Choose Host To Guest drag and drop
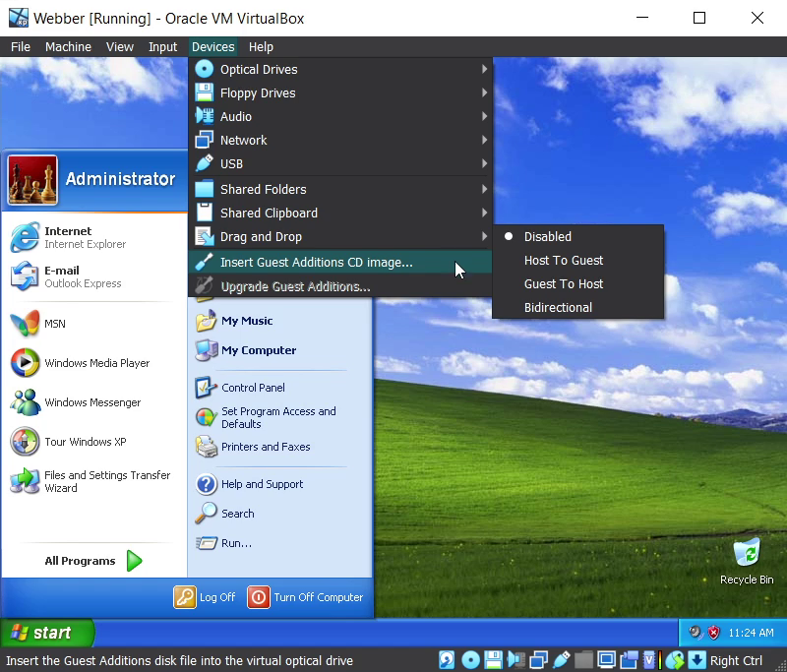 pos(563,261)
